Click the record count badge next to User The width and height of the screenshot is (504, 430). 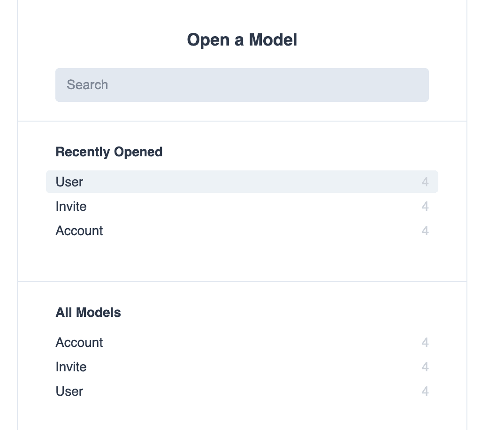tap(425, 182)
